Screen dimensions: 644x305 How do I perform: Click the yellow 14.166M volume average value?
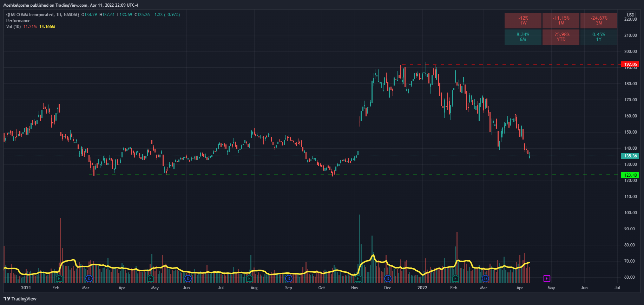pyautogui.click(x=47, y=27)
